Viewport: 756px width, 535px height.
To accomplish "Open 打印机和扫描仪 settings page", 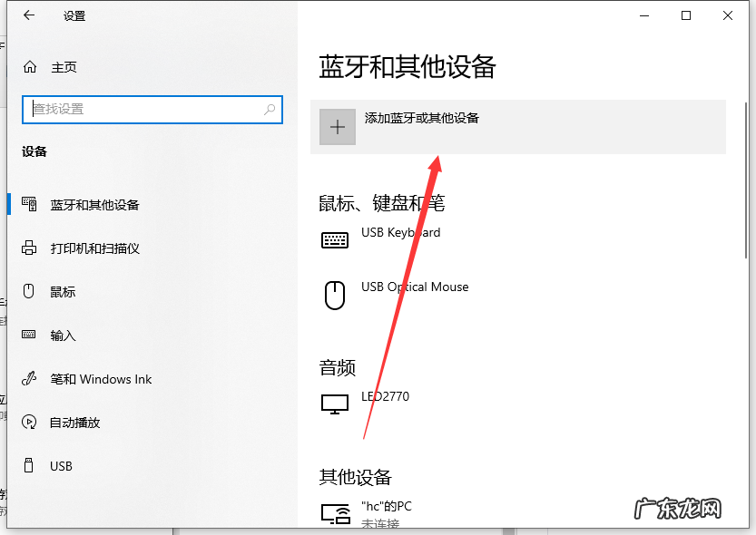I will pos(95,248).
